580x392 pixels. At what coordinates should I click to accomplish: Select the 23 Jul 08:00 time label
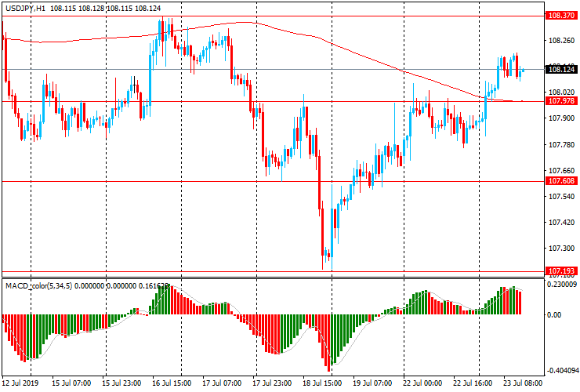click(x=522, y=383)
